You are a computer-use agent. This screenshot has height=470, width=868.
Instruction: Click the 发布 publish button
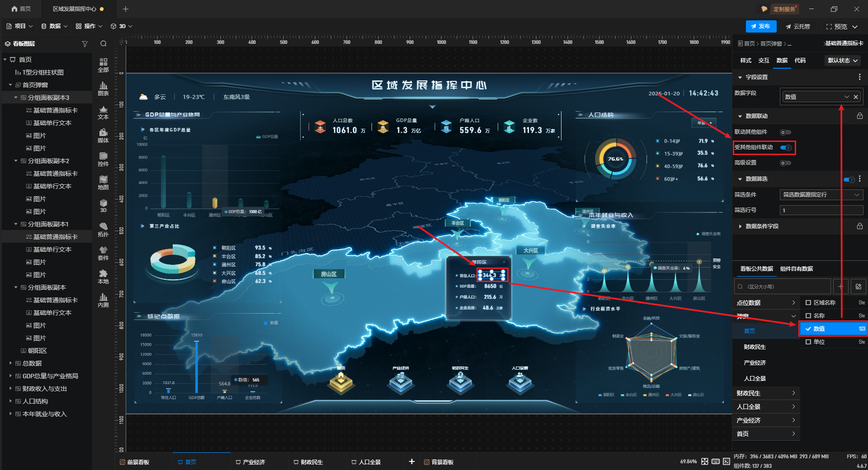[x=761, y=27]
